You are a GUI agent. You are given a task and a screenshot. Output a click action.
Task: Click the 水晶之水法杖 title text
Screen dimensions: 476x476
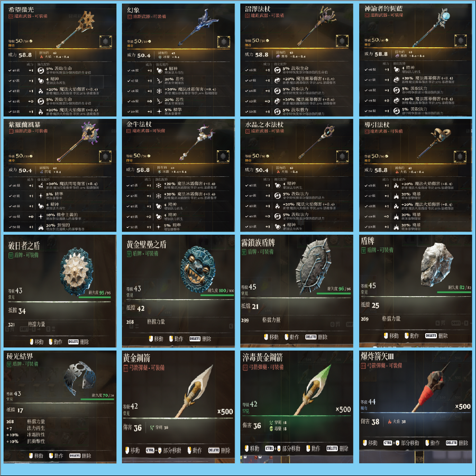click(264, 125)
